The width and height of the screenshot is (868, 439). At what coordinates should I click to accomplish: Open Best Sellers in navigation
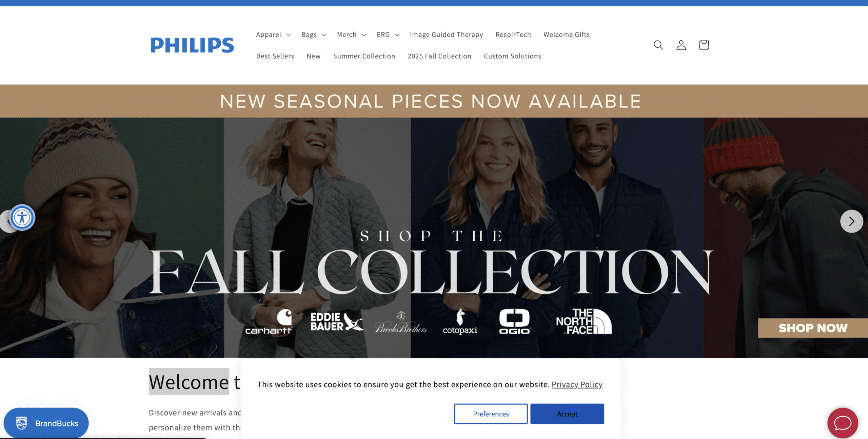click(275, 56)
